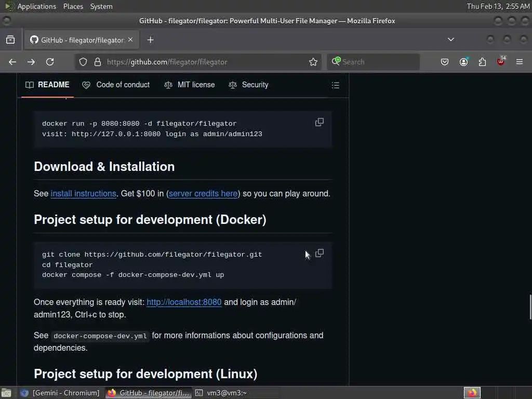Screen dimensions: 532x399
Task: View site security padlock info
Action: point(98,62)
